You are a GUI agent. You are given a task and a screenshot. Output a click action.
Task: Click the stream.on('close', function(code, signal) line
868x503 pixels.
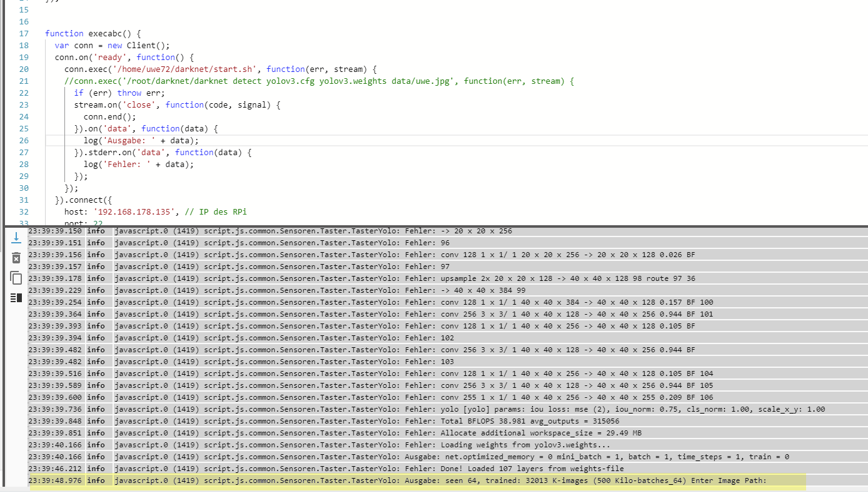[x=177, y=104]
